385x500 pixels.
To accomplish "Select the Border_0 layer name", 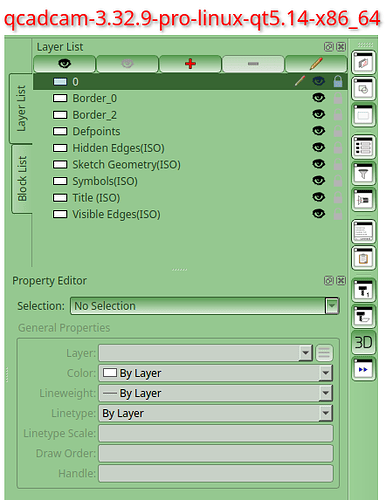I will pyautogui.click(x=95, y=98).
